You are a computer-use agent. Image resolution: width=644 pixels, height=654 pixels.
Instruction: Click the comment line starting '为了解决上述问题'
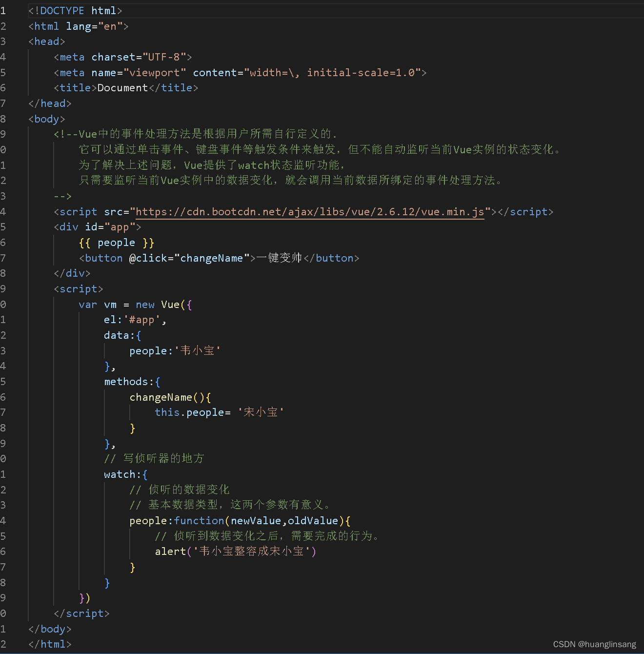click(x=212, y=165)
